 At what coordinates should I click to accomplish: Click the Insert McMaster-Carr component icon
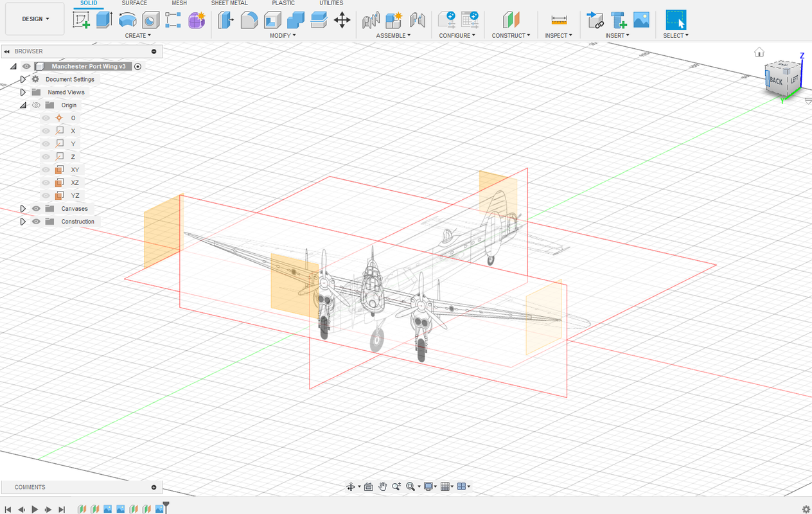[619, 20]
